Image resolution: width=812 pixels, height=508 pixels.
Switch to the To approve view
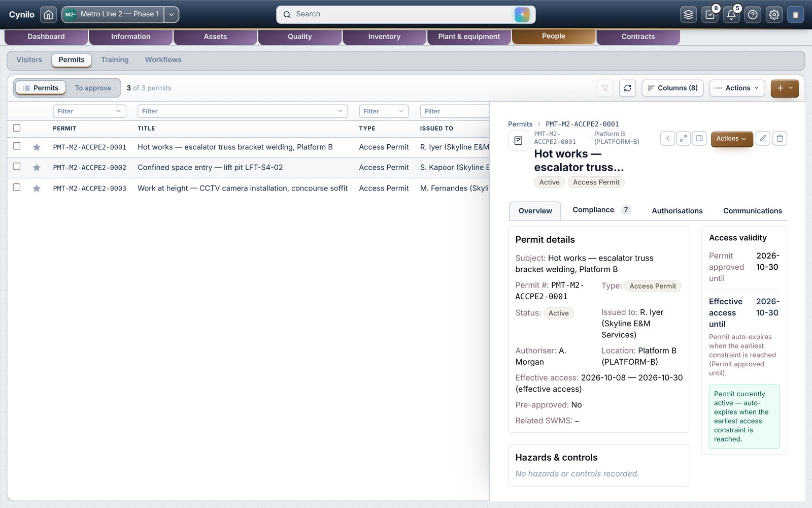click(x=93, y=88)
